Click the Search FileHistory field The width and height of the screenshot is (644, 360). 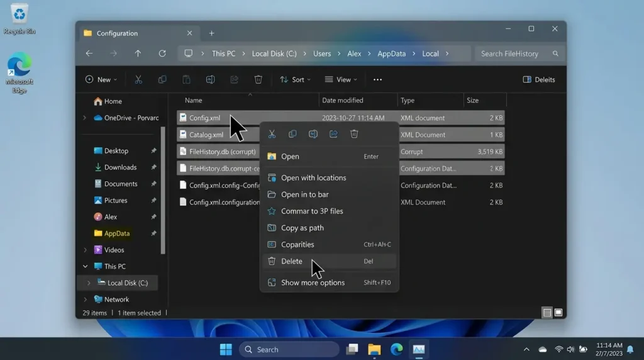coord(518,53)
